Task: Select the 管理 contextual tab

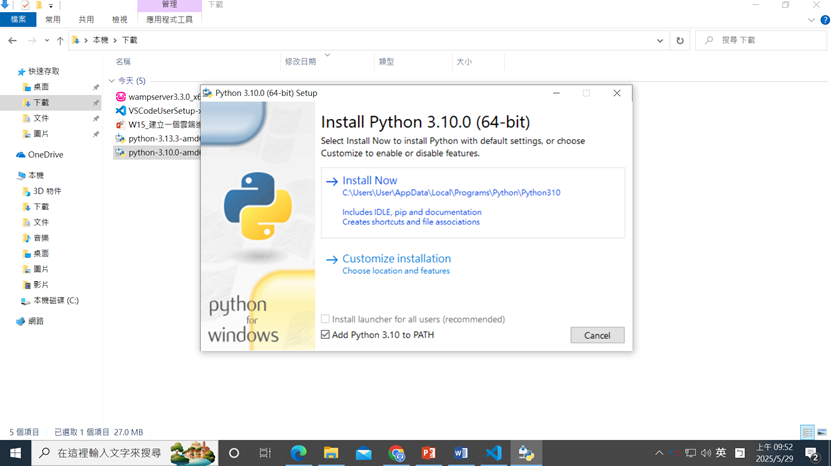Action: (x=170, y=5)
